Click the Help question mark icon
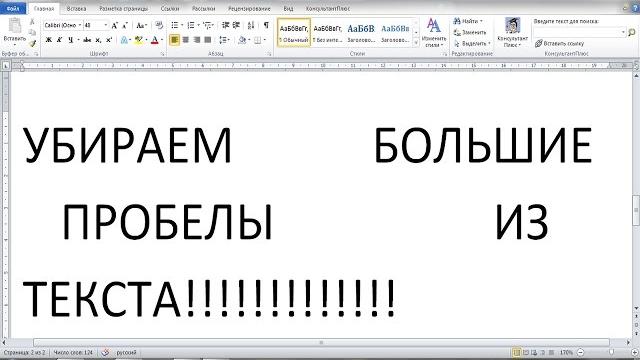640x360 pixels. 635,8
